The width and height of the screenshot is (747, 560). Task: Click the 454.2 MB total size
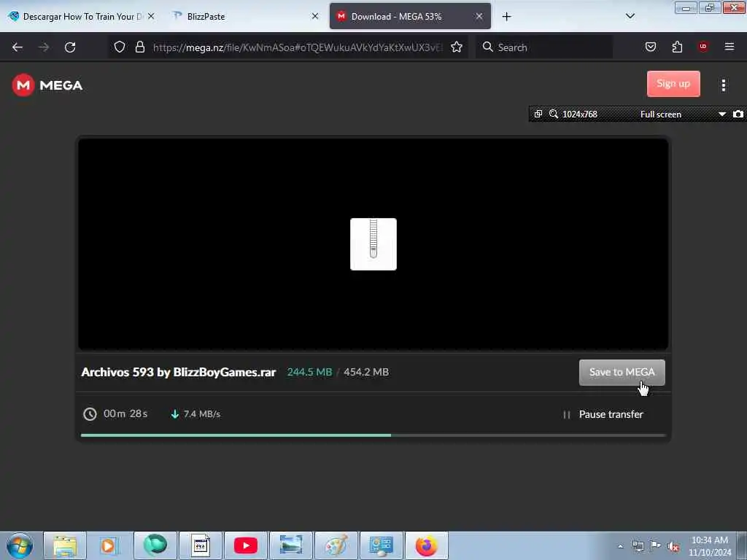pyautogui.click(x=366, y=372)
